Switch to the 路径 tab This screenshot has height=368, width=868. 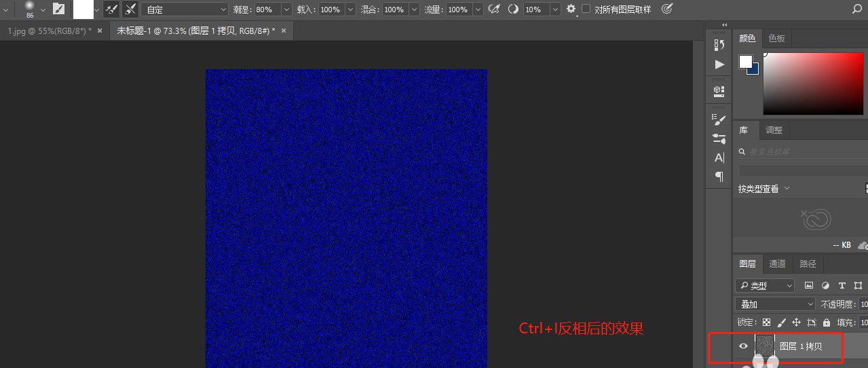pyautogui.click(x=808, y=263)
